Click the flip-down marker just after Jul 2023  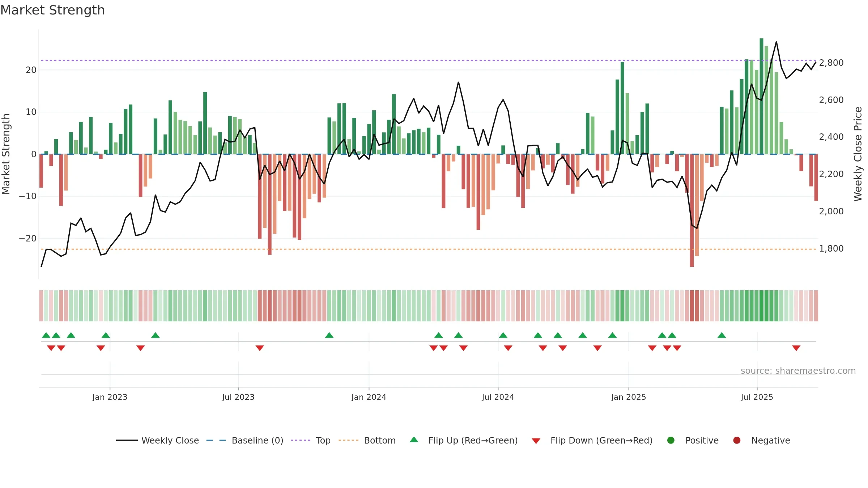tap(260, 348)
